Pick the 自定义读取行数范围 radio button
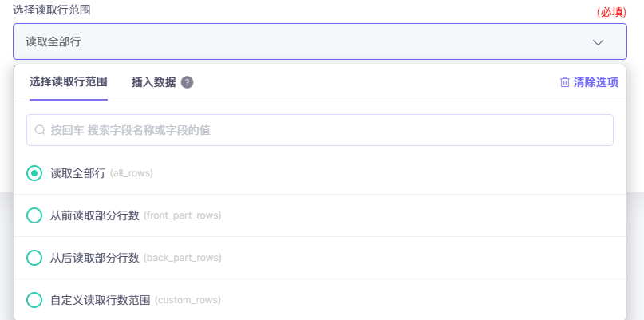The width and height of the screenshot is (644, 320). pyautogui.click(x=34, y=300)
